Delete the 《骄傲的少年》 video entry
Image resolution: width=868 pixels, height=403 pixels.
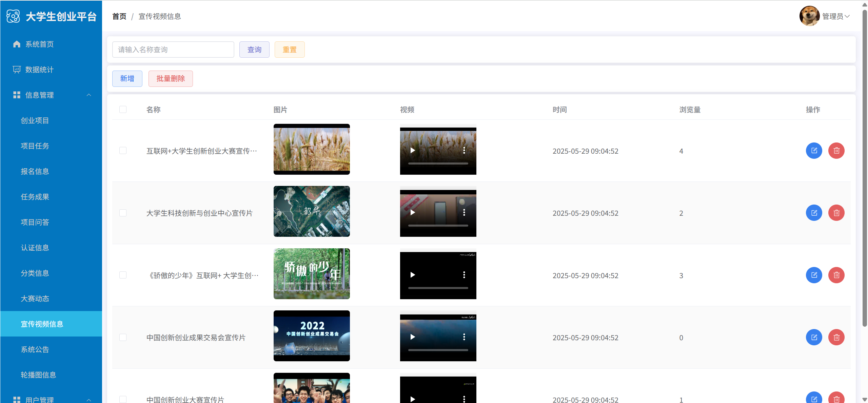[x=836, y=275]
